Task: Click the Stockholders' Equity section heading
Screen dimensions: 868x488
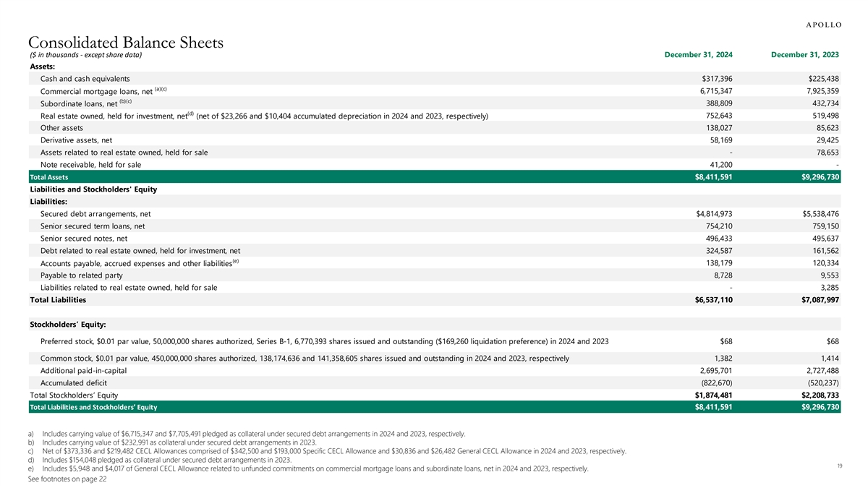Action: 68,324
